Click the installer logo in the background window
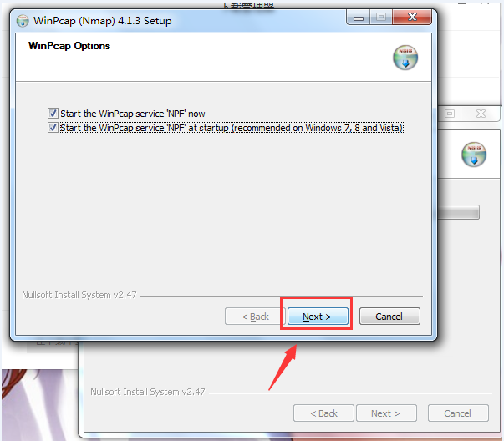This screenshot has width=504, height=441. click(x=474, y=155)
